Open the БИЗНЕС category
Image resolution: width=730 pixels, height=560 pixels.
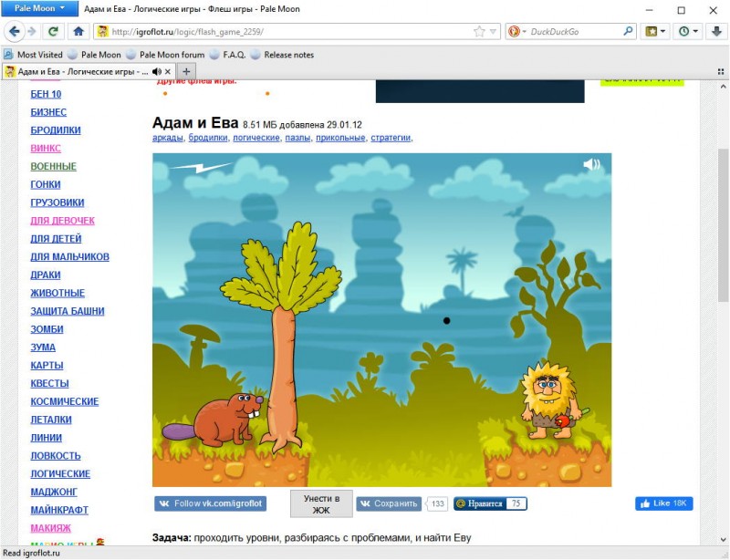[48, 112]
